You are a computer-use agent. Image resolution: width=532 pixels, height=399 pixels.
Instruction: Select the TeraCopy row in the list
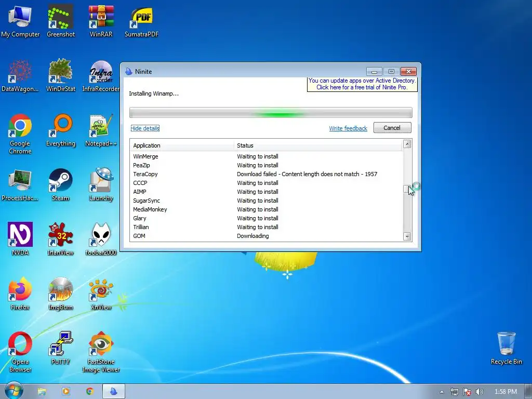(267, 174)
